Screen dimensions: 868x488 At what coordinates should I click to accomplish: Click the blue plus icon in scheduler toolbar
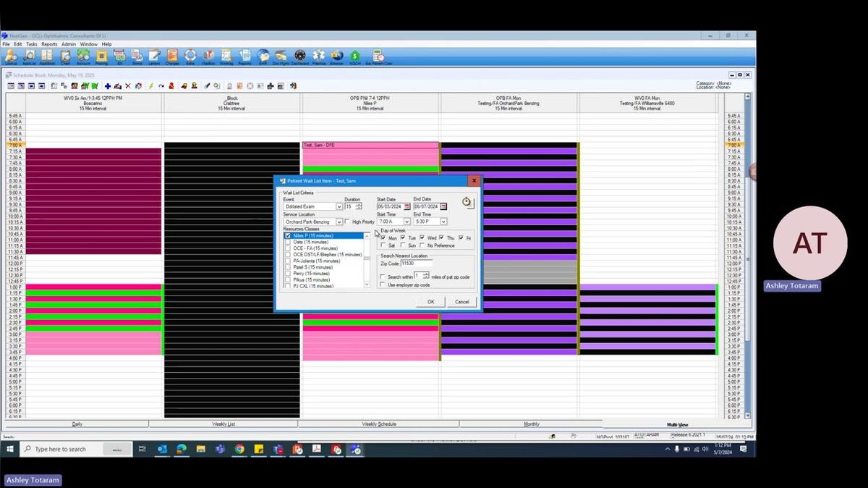pyautogui.click(x=108, y=86)
